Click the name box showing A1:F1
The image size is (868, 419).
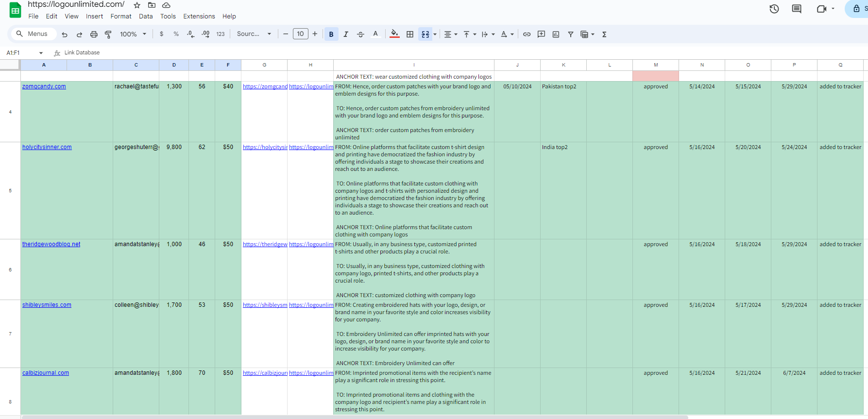(20, 53)
